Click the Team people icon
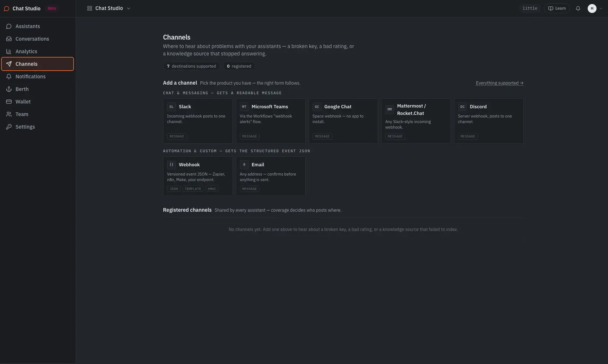The width and height of the screenshot is (608, 364). (x=9, y=114)
